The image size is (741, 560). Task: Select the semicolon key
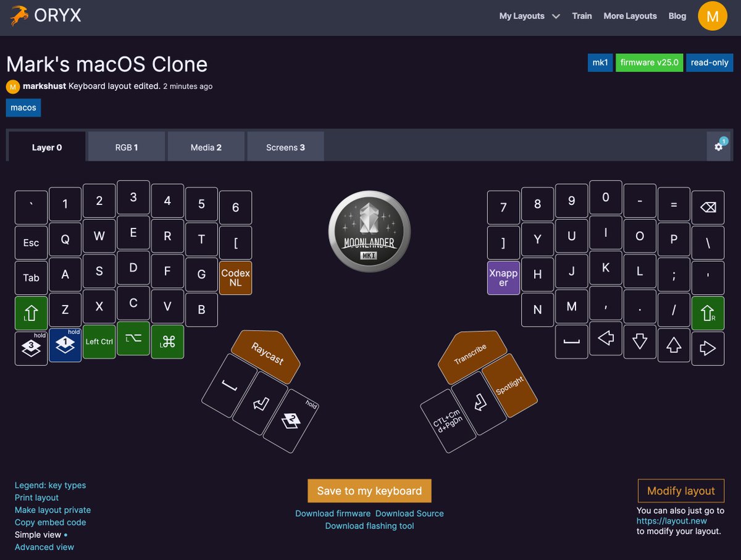tap(674, 275)
